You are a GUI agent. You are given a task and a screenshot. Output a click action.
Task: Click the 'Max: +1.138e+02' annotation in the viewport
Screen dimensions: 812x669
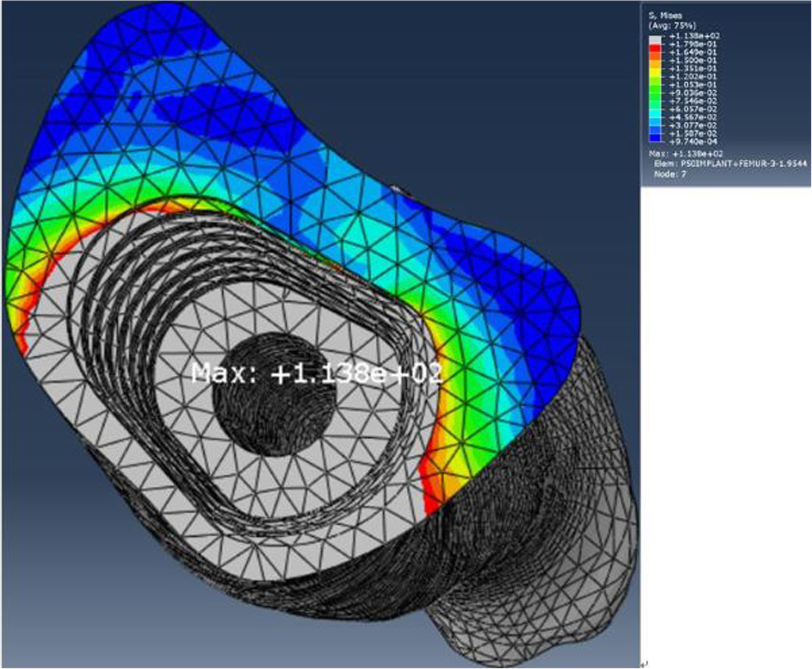tap(316, 373)
